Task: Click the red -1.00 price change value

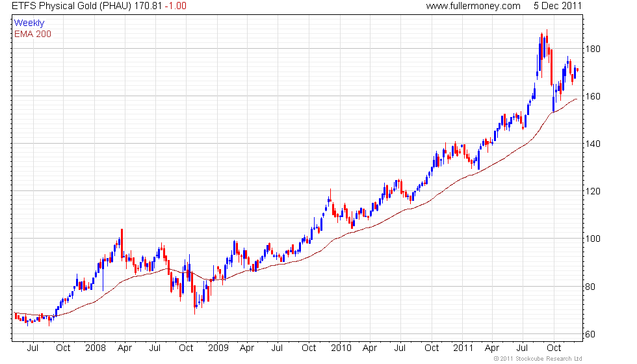Action: pos(175,6)
